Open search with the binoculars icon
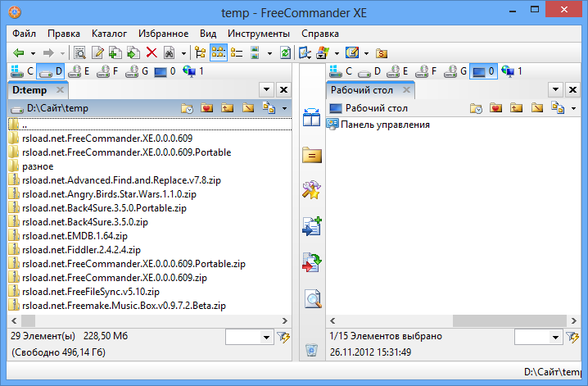588x386 pixels. (170, 53)
